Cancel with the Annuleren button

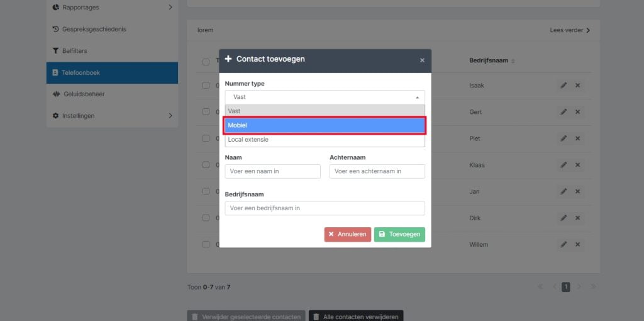(x=347, y=234)
